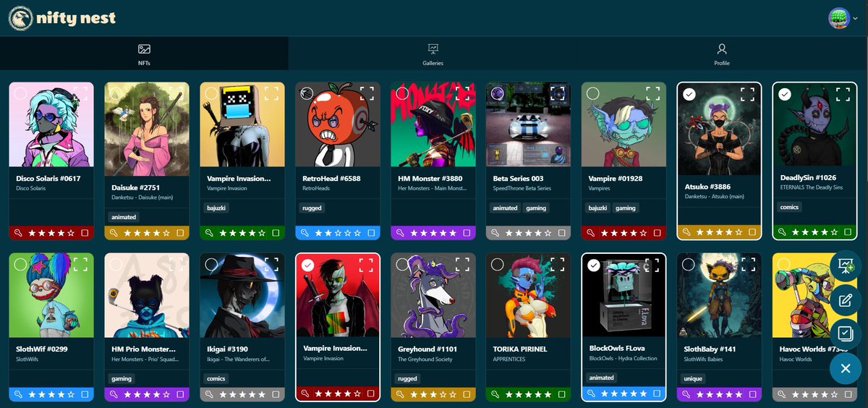Click the rugged tag on RetroHead #6588

[x=312, y=208]
